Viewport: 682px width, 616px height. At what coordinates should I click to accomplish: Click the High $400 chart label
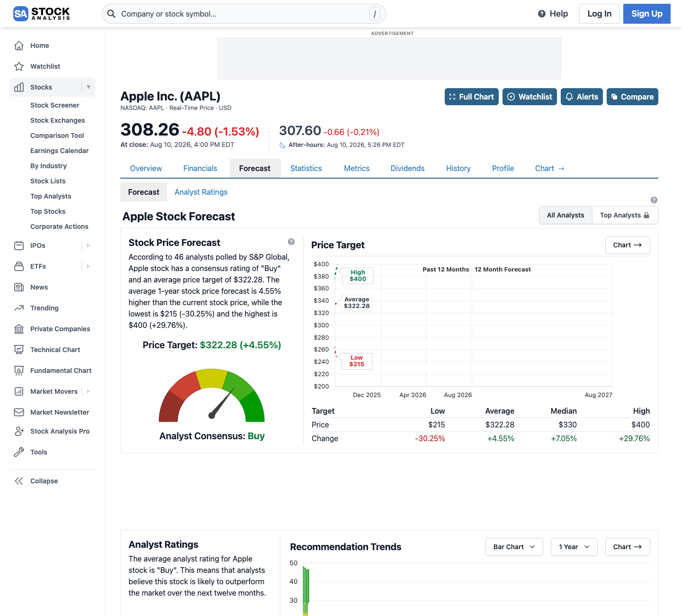(358, 276)
